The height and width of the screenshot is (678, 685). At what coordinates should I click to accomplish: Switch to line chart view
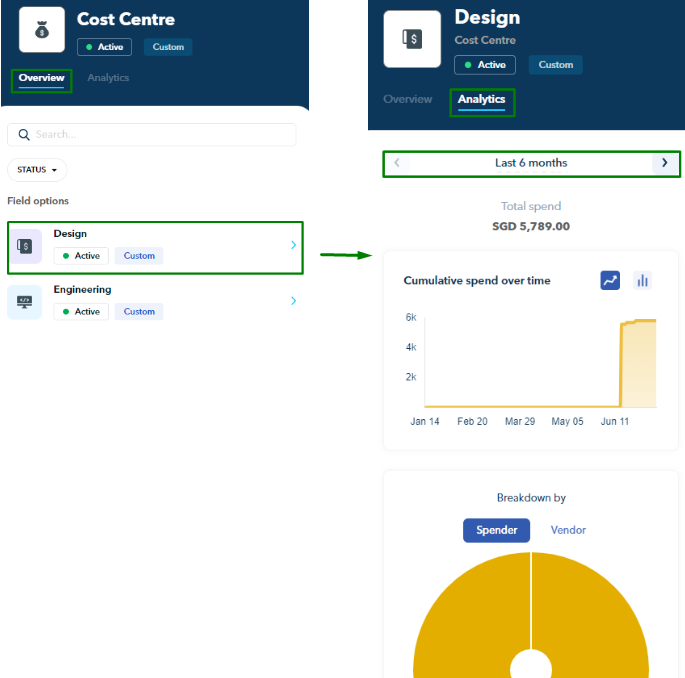[x=610, y=280]
